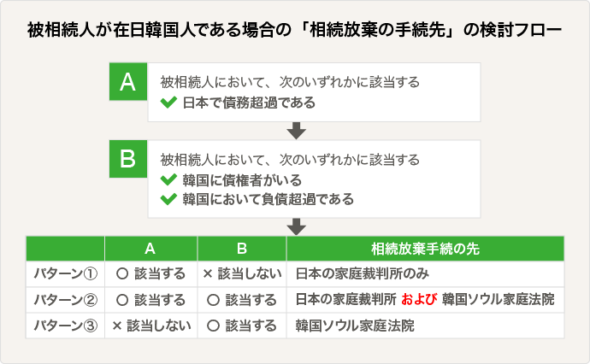This screenshot has width=590, height=364.
Task: Select the パターン③ row label
Action: [x=66, y=326]
